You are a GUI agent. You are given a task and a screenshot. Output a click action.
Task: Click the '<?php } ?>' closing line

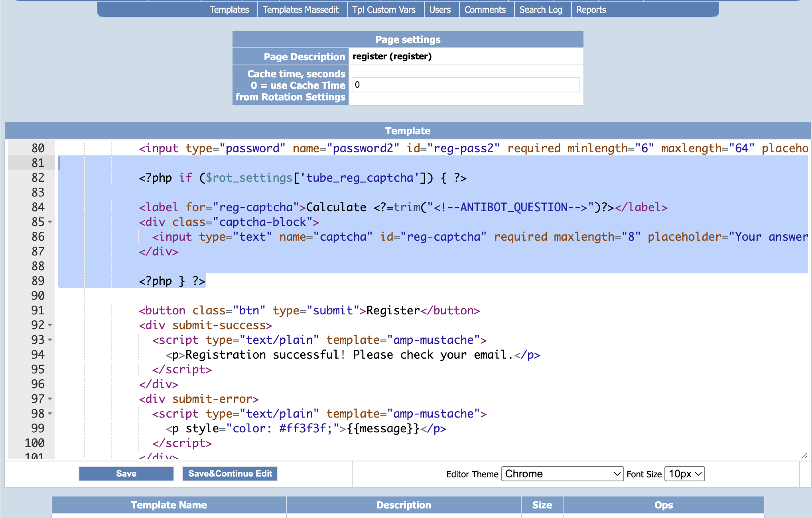tap(172, 281)
